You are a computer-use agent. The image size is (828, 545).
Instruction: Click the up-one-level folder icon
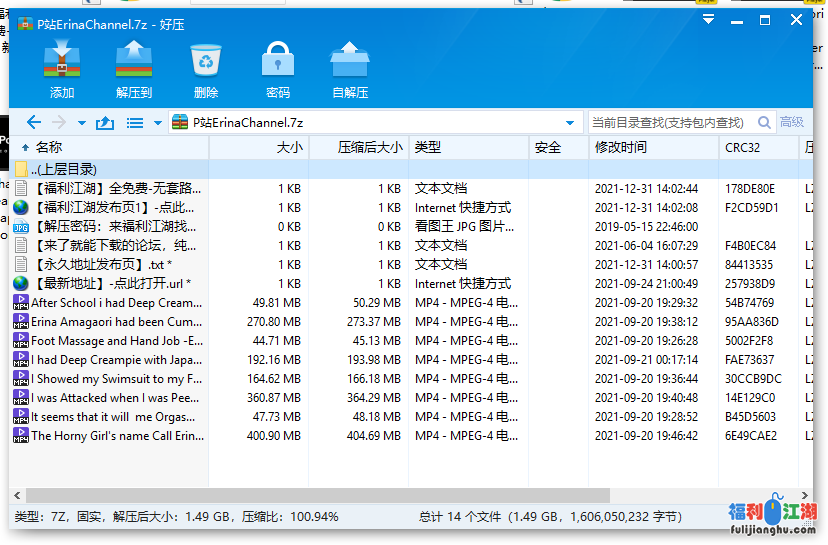point(104,122)
